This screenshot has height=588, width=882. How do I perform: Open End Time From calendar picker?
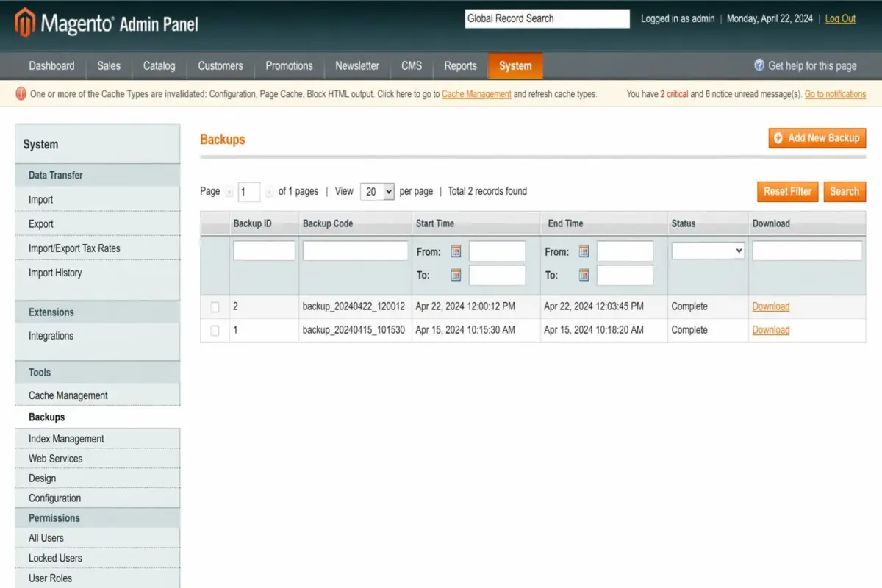tap(584, 251)
